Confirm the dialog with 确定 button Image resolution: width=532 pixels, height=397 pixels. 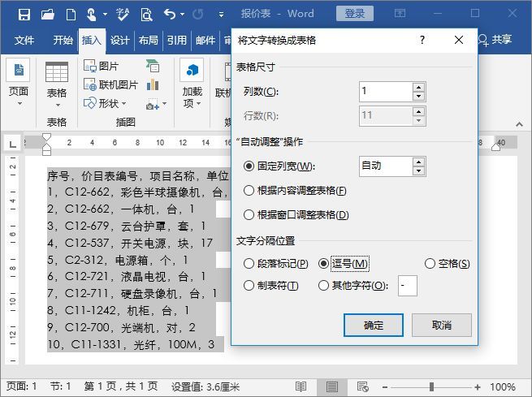pos(374,325)
